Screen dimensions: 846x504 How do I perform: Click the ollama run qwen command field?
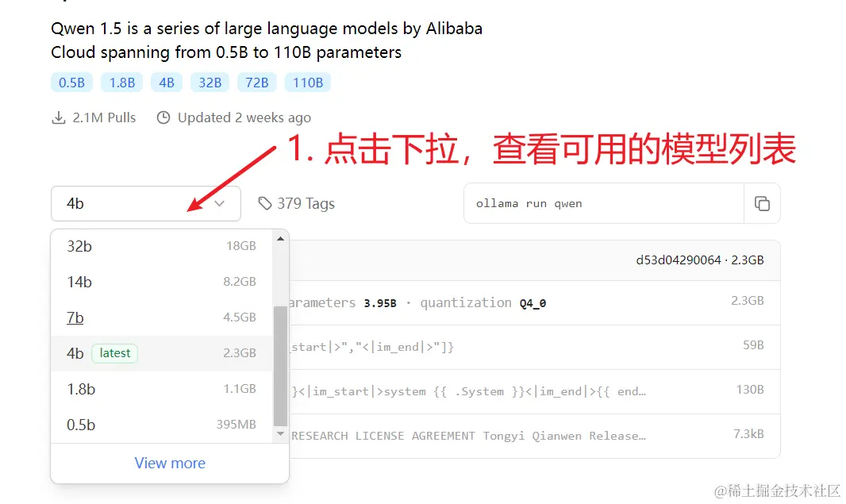604,203
